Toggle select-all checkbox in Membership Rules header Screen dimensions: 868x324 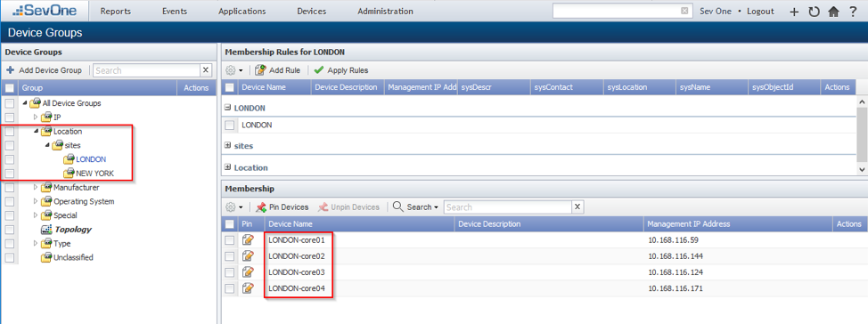(x=230, y=87)
